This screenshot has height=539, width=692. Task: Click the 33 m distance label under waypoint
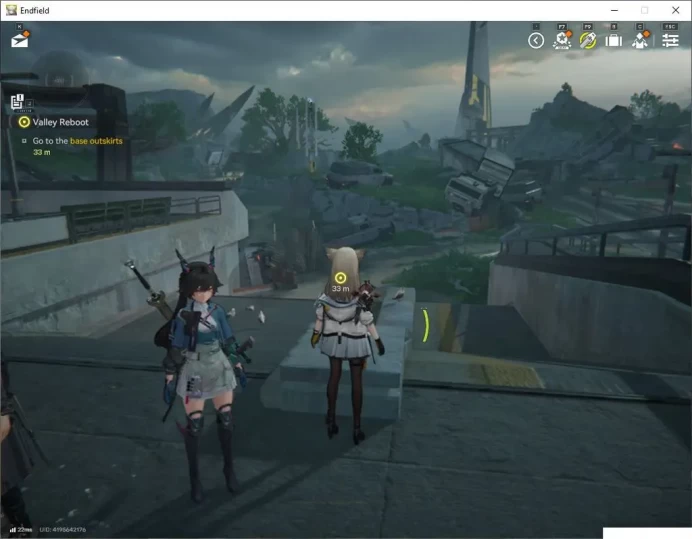[x=340, y=289]
